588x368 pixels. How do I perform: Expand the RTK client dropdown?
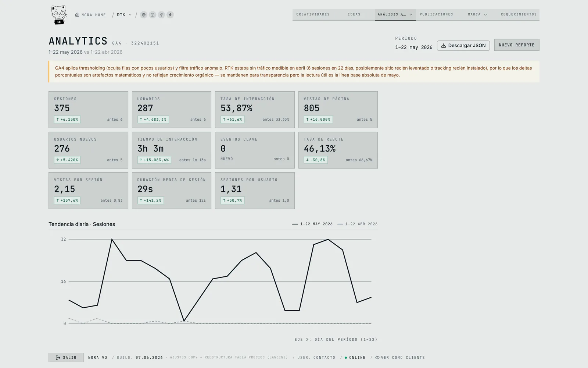tap(124, 15)
